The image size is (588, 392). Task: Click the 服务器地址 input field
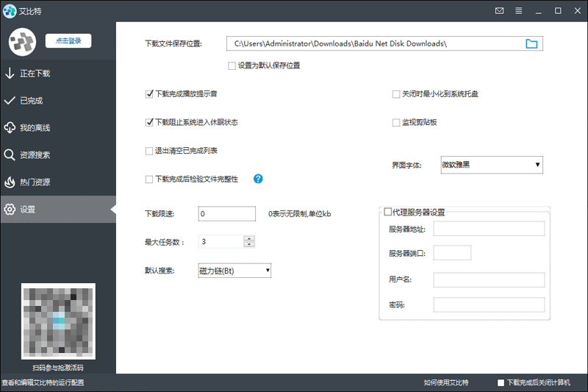489,229
